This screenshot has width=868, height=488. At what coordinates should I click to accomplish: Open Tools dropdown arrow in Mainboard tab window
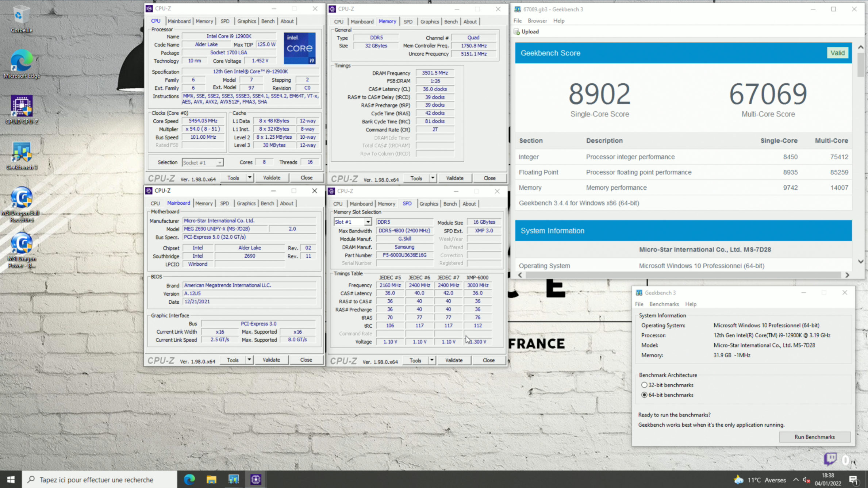pos(249,360)
